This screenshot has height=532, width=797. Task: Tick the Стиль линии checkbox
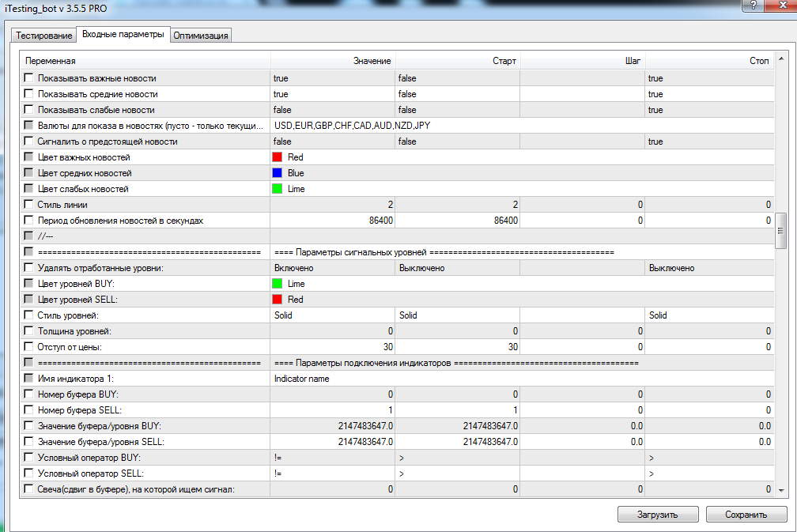coord(29,205)
